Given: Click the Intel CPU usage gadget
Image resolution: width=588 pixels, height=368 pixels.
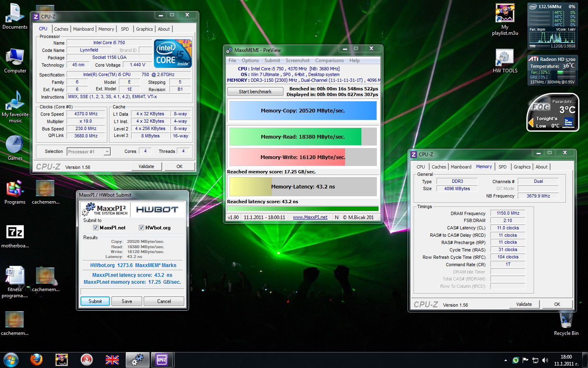Looking at the screenshot, I should click(x=552, y=25).
